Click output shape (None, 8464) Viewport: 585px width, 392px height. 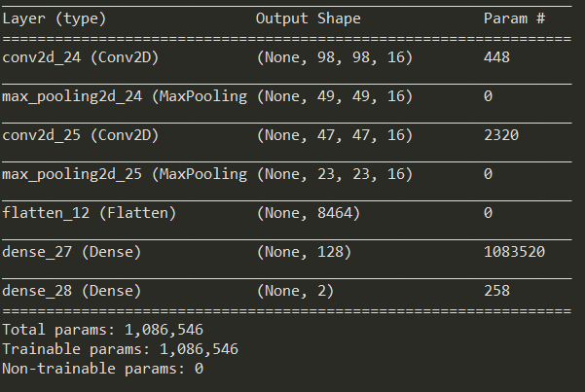pos(309,213)
